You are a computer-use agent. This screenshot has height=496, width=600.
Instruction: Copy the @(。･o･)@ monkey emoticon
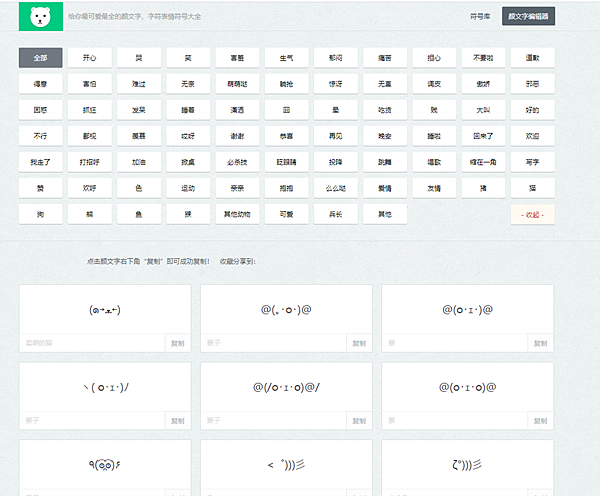click(x=359, y=343)
